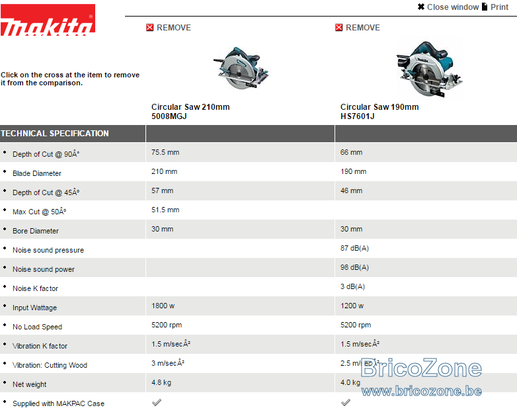
Task: Click Circular Saw 210mm 5008MGJ title
Action: (190, 112)
